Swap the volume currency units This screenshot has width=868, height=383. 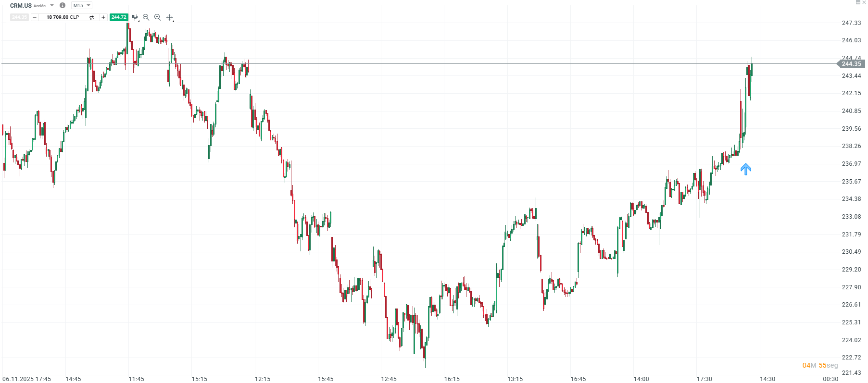click(x=92, y=17)
